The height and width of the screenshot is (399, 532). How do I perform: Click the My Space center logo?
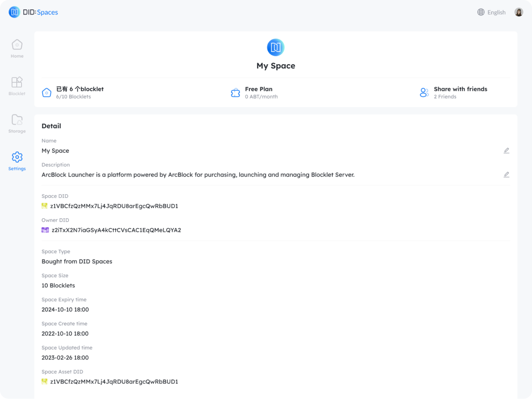point(276,47)
